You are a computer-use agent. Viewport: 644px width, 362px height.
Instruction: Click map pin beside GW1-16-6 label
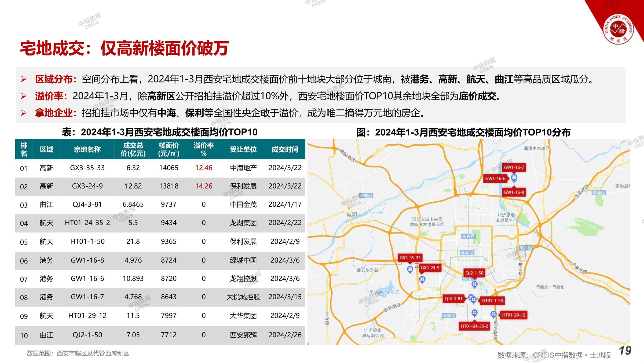pyautogui.click(x=514, y=177)
